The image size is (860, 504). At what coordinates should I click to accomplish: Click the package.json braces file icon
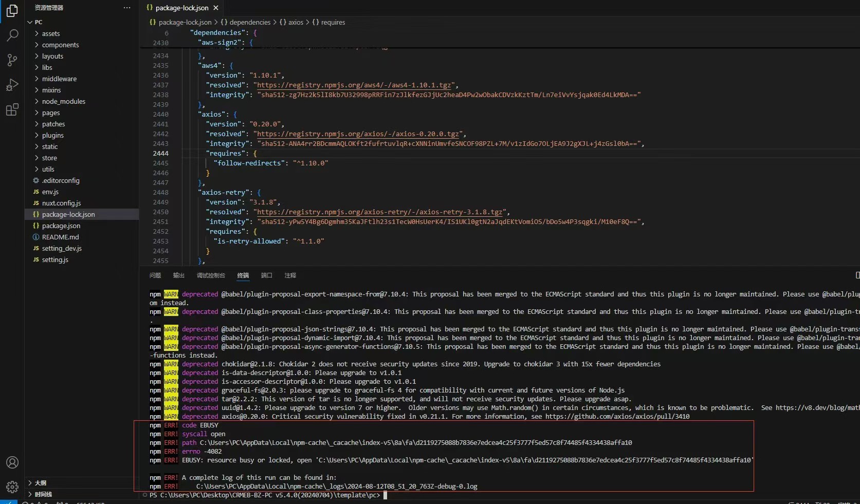click(x=36, y=226)
